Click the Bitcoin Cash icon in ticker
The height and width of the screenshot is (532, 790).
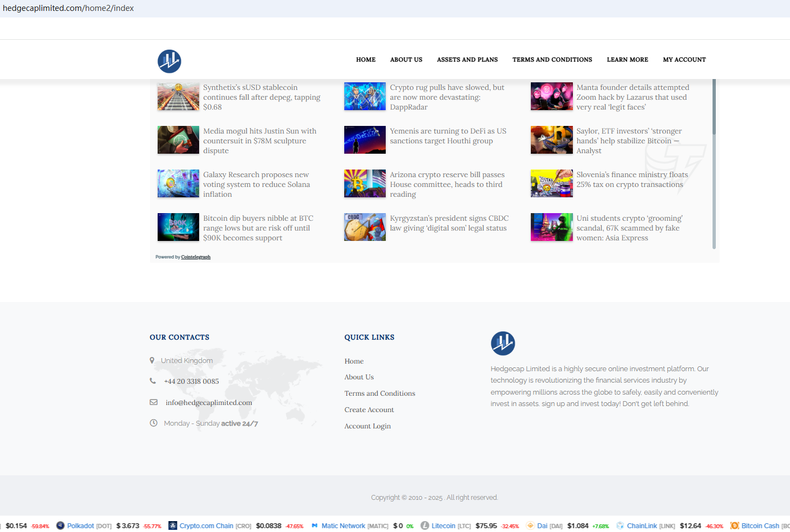tap(735, 525)
